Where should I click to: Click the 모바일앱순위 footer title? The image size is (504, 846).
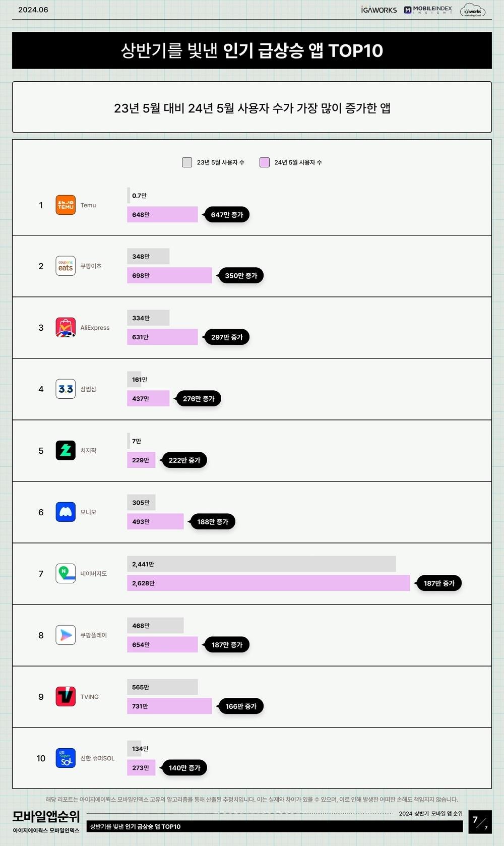(x=46, y=816)
